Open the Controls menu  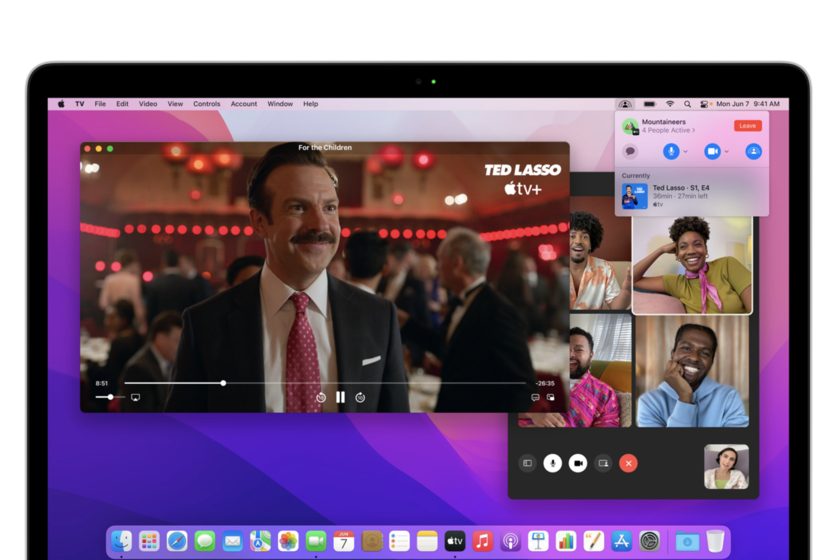click(206, 104)
